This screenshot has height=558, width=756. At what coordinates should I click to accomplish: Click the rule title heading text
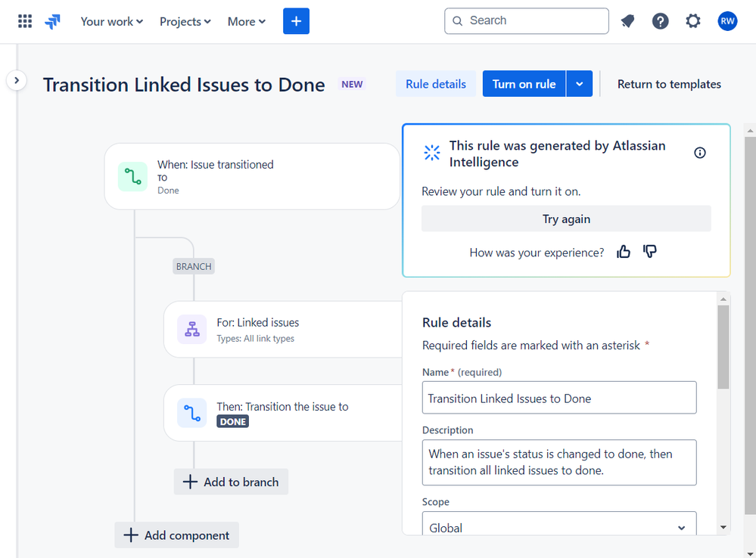184,85
